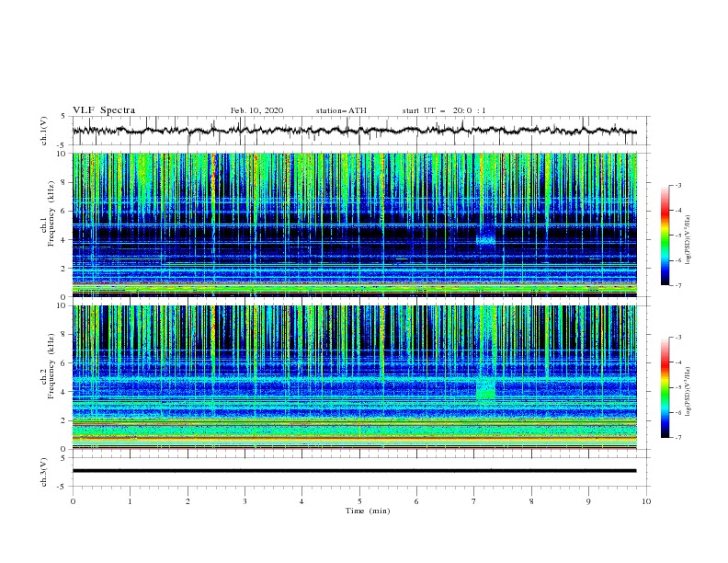728x563 pixels.
Task: Click the ch.1 colorbar "log(PSD)(V²/Hz)" label
Action: click(x=688, y=240)
